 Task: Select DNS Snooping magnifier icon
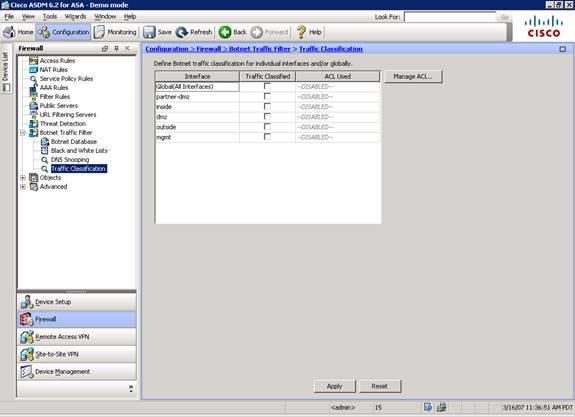[x=45, y=160]
